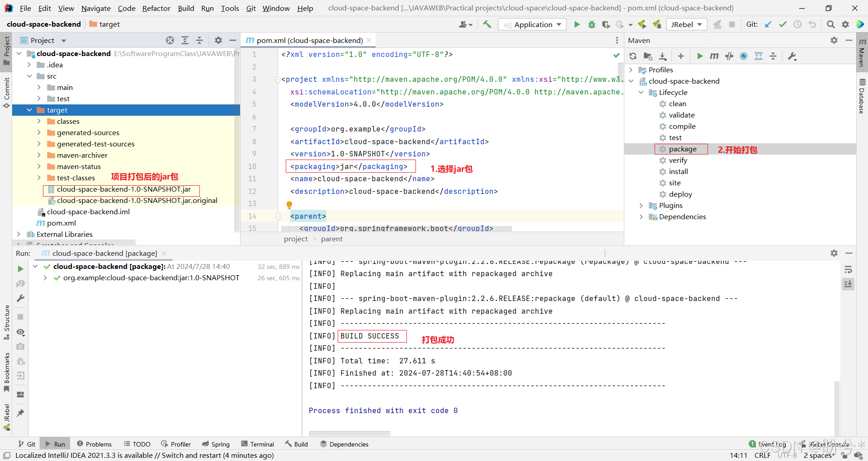Open the Tools menu
868x461 pixels.
tap(230, 8)
